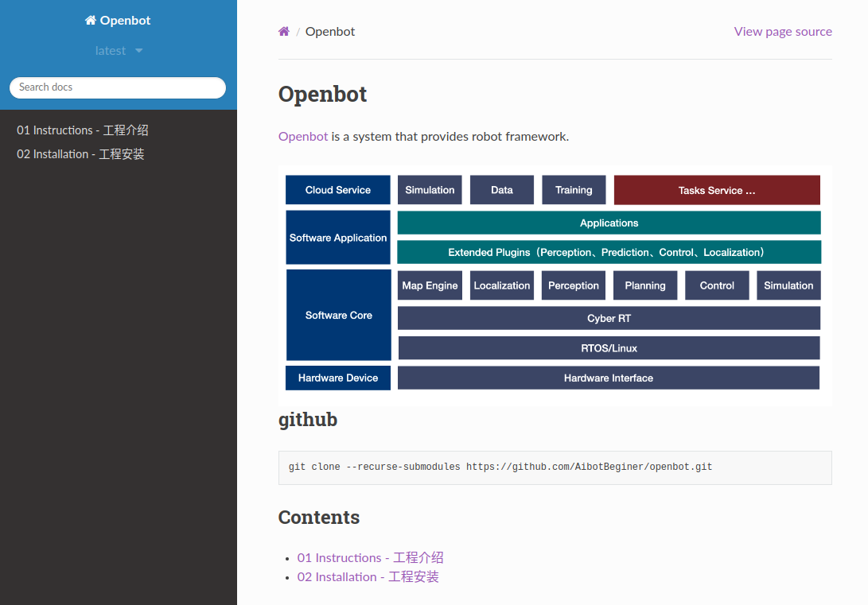Expand the latest version dropdown
The height and width of the screenshot is (605, 868).
(119, 51)
